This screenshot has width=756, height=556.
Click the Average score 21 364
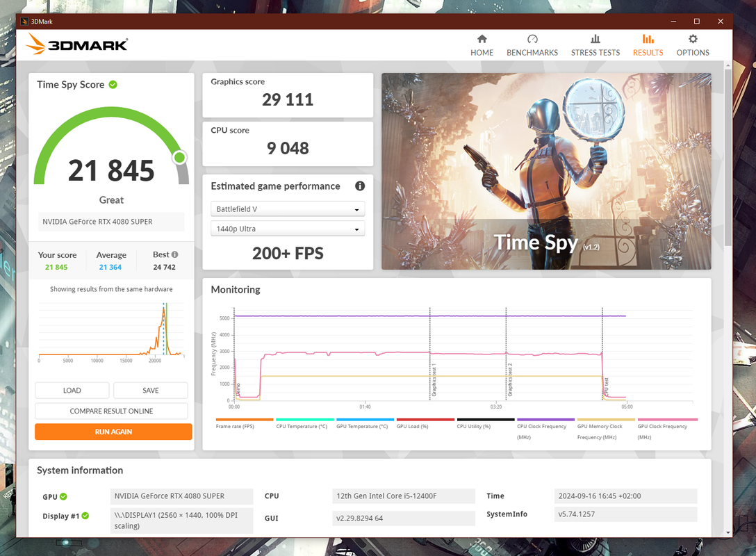110,267
